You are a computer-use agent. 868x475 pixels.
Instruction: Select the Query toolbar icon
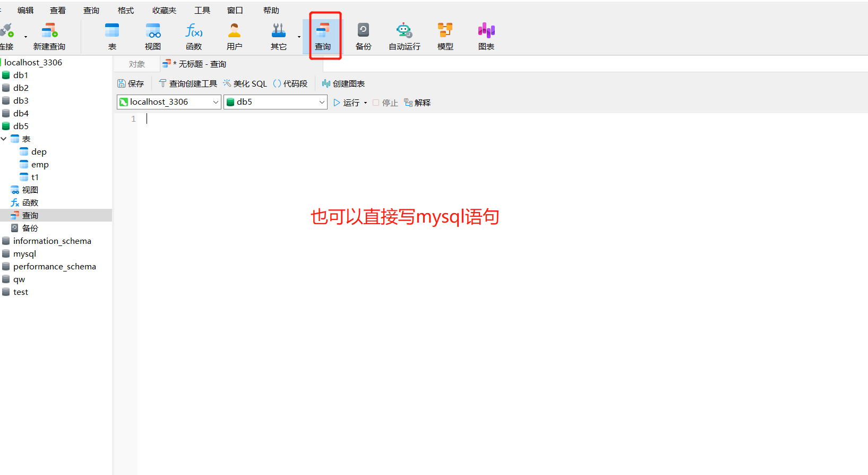coord(323,36)
